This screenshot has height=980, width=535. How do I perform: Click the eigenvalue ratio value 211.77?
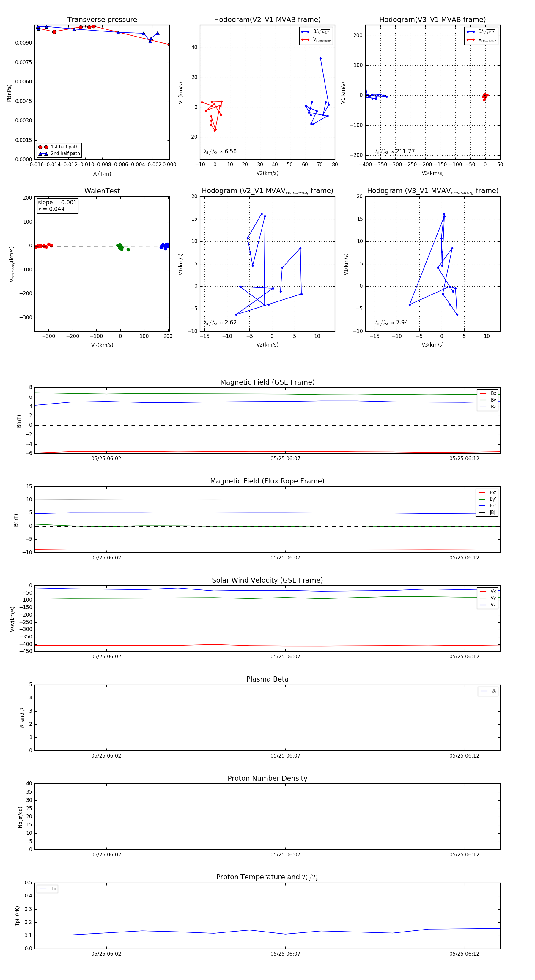click(405, 151)
